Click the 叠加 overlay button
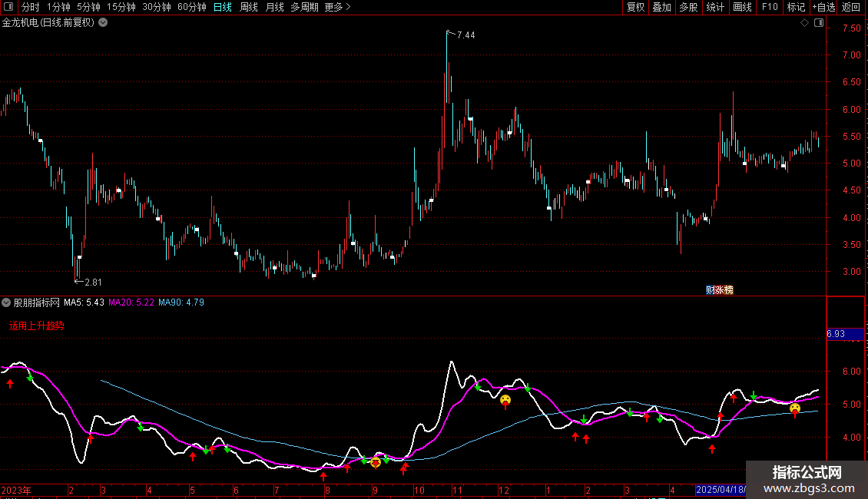The height and width of the screenshot is (499, 868). [662, 7]
